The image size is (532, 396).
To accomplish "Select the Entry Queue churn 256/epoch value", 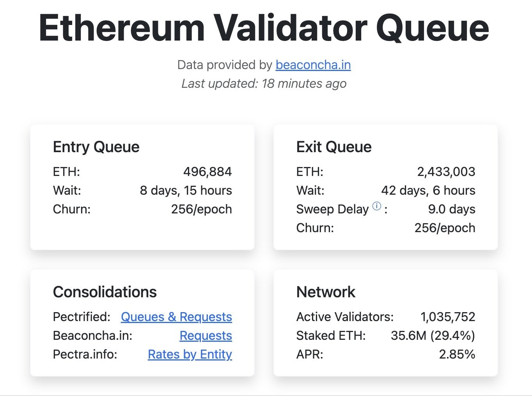I will pyautogui.click(x=202, y=209).
